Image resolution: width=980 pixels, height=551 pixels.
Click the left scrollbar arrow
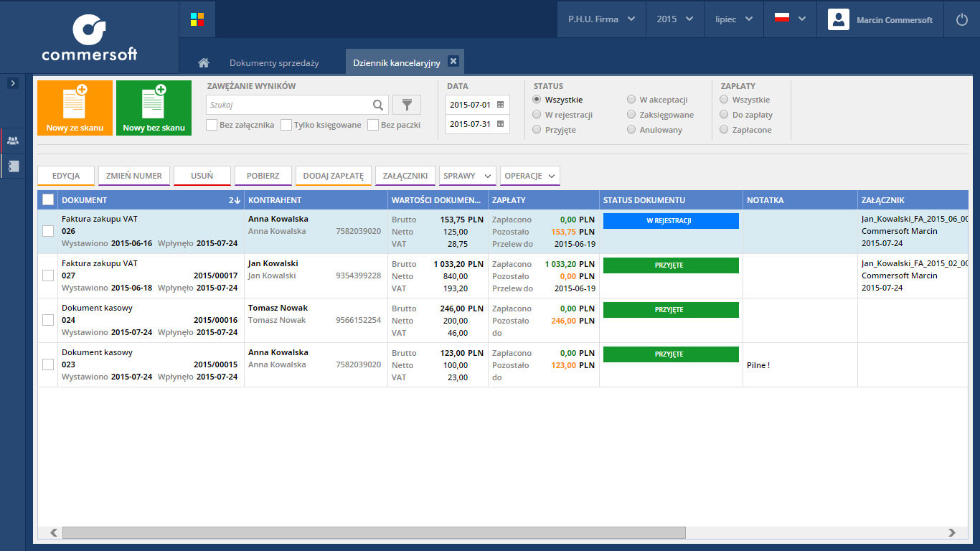tap(53, 532)
